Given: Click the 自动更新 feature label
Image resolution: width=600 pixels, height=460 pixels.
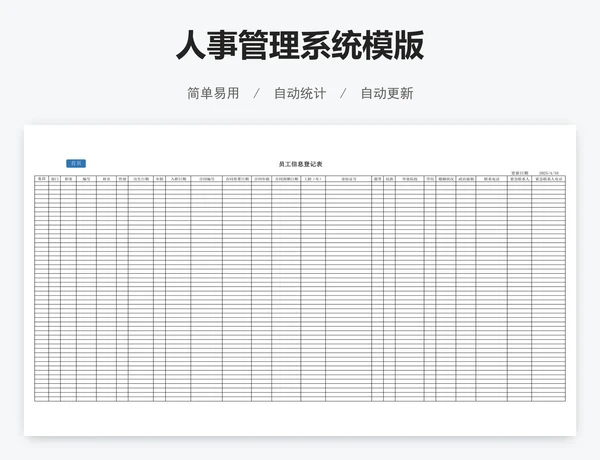Looking at the screenshot, I should coord(387,93).
